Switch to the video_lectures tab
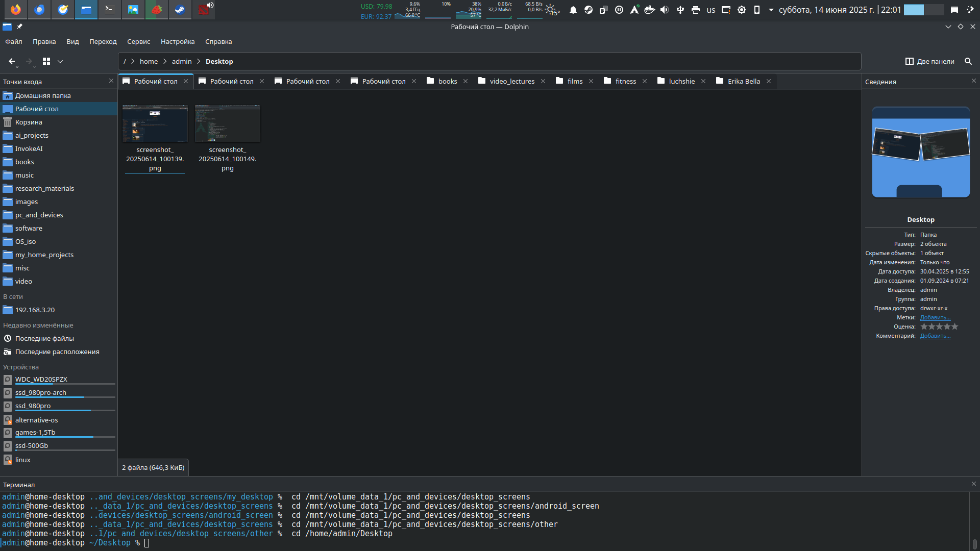The height and width of the screenshot is (551, 980). [x=511, y=81]
